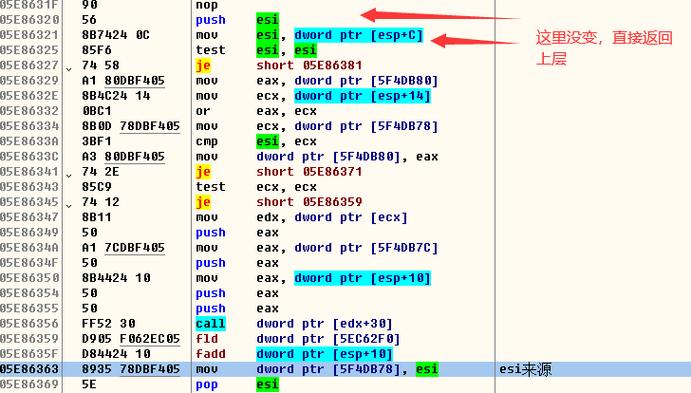This screenshot has width=691, height=393.
Task: Select fld dword ptr [5EC62F0] instruction
Action: [298, 339]
